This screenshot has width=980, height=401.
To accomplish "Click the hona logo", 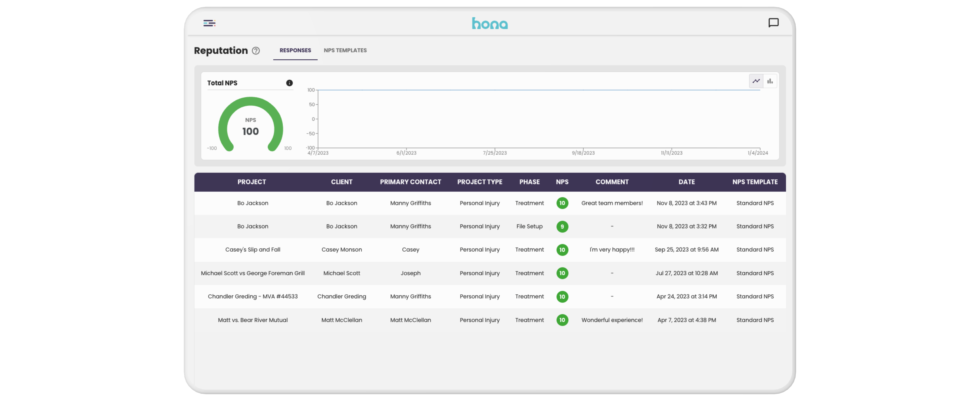I will [489, 24].
